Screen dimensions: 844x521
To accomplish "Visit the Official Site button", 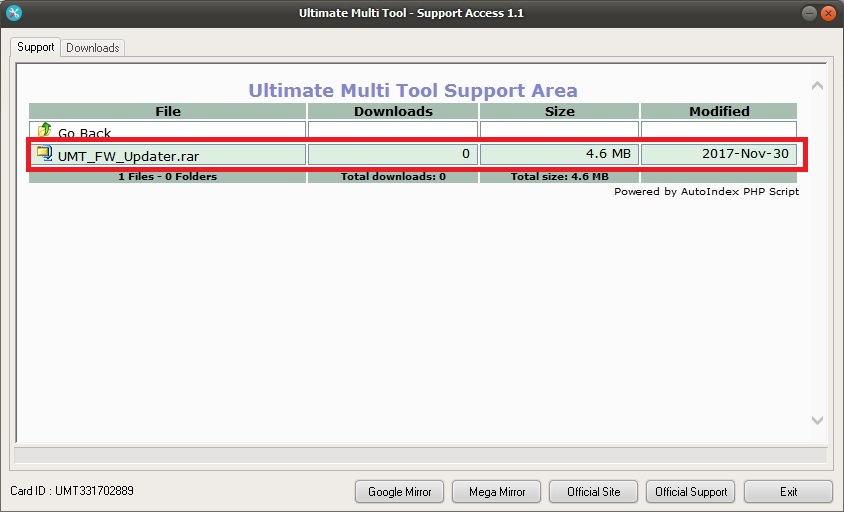I will (x=593, y=491).
